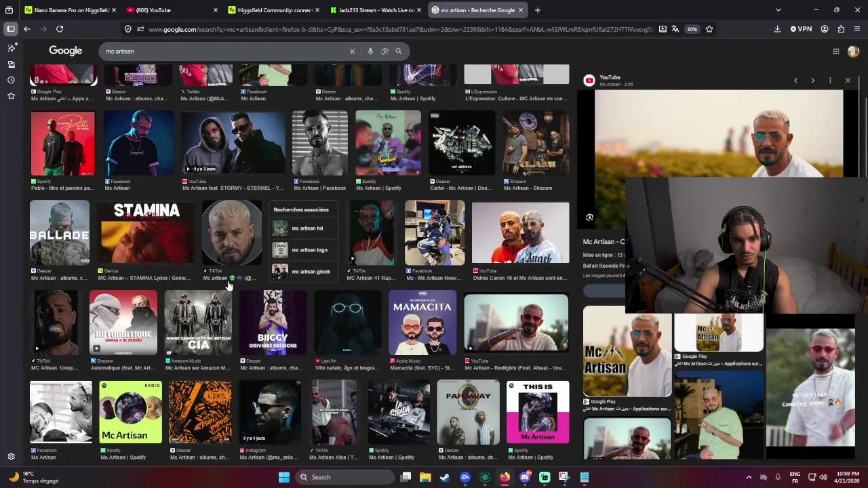
Task: Open Discord from the taskbar
Action: tap(525, 477)
